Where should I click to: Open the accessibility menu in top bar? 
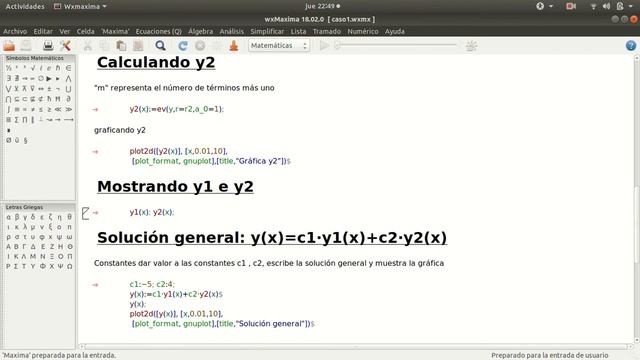544,6
